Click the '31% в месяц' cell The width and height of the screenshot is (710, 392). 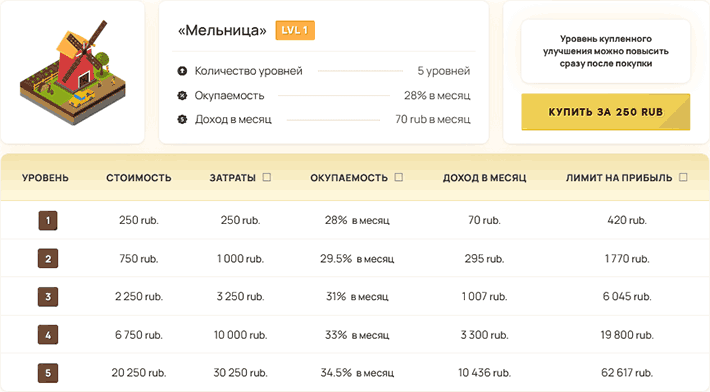coord(357,297)
